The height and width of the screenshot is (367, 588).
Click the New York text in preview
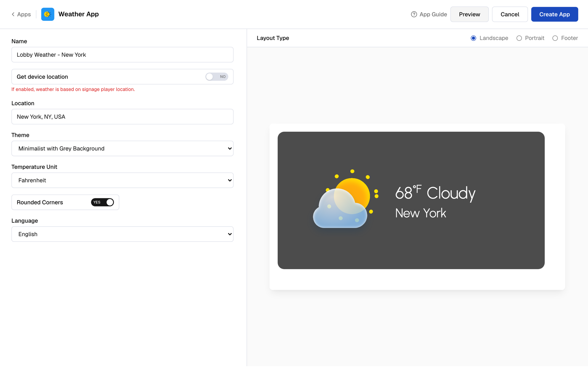click(421, 213)
